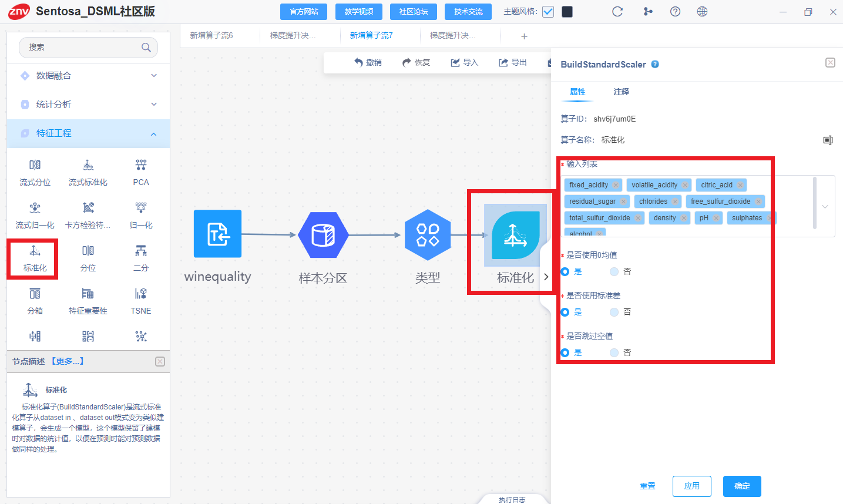Click the 应用 button
The height and width of the screenshot is (504, 843).
692,486
